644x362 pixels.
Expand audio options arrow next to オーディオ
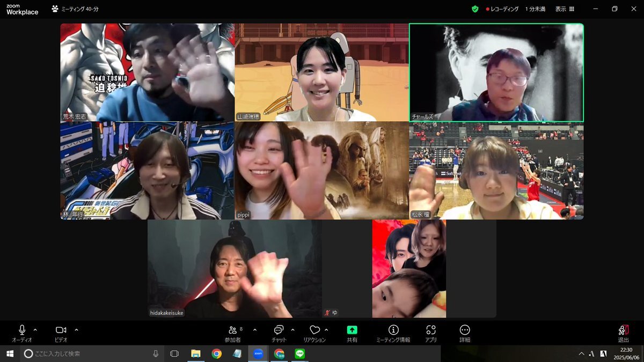tap(35, 330)
